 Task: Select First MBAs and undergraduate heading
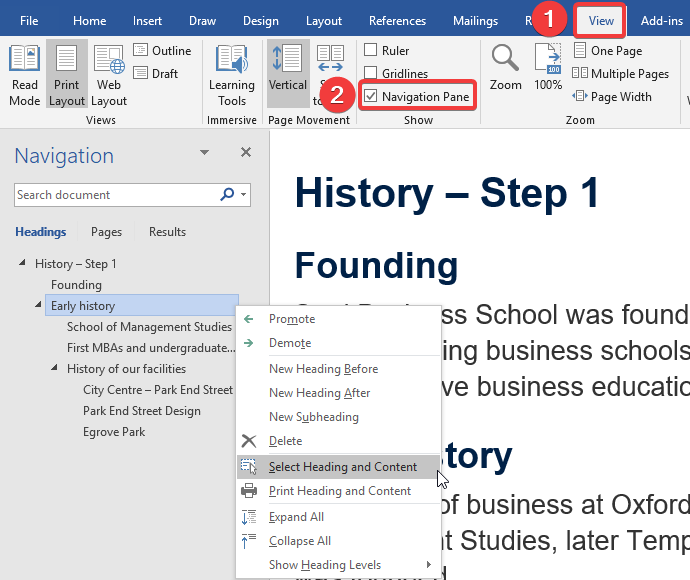click(151, 348)
